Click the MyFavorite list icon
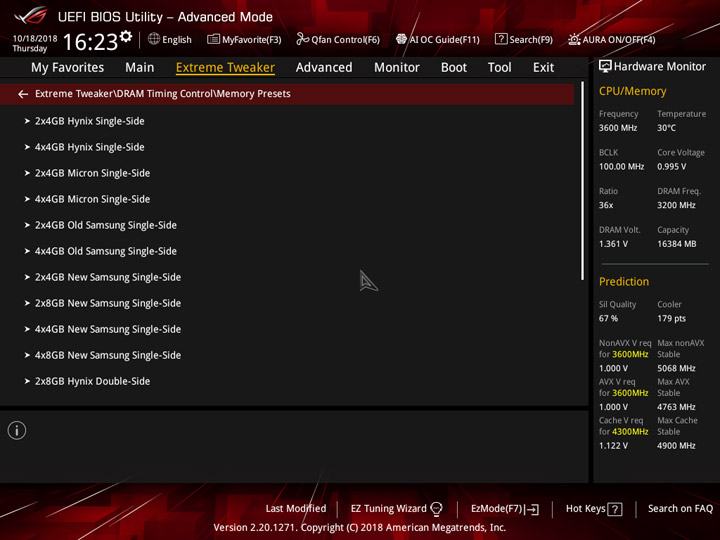The width and height of the screenshot is (720, 540). pos(213,39)
